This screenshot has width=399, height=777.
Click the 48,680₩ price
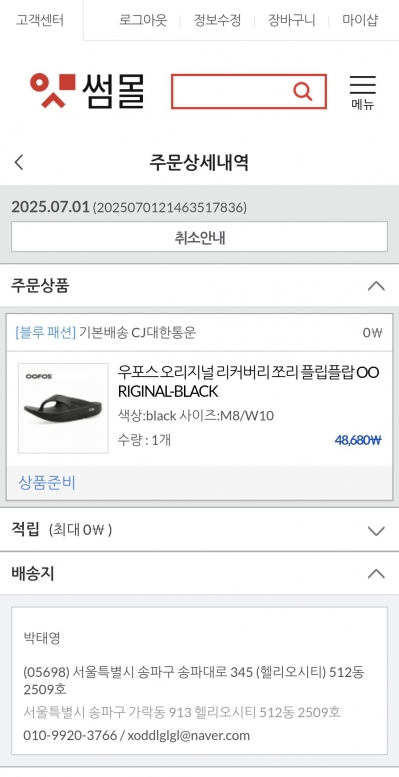pyautogui.click(x=358, y=440)
